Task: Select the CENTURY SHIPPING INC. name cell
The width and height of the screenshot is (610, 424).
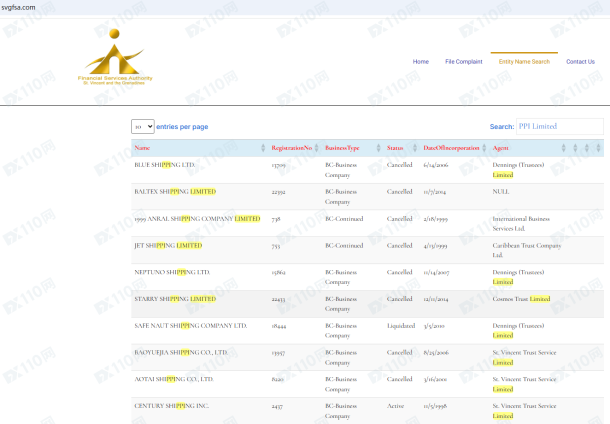Action: coord(172,406)
